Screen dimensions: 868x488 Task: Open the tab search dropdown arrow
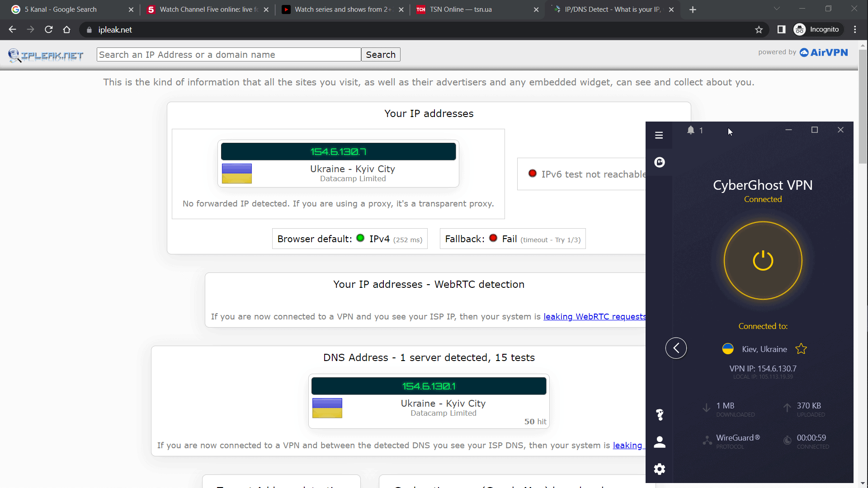[x=777, y=9]
